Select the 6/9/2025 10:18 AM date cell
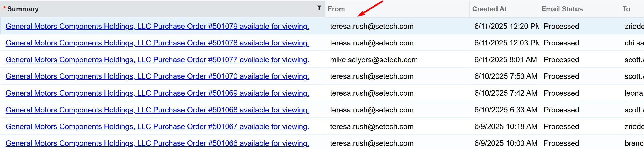The width and height of the screenshot is (644, 149). [506, 126]
